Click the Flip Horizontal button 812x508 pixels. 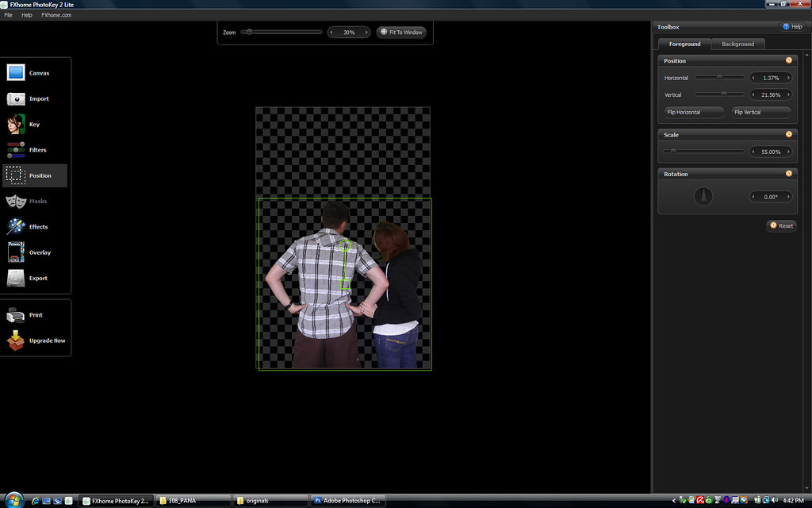coord(693,112)
